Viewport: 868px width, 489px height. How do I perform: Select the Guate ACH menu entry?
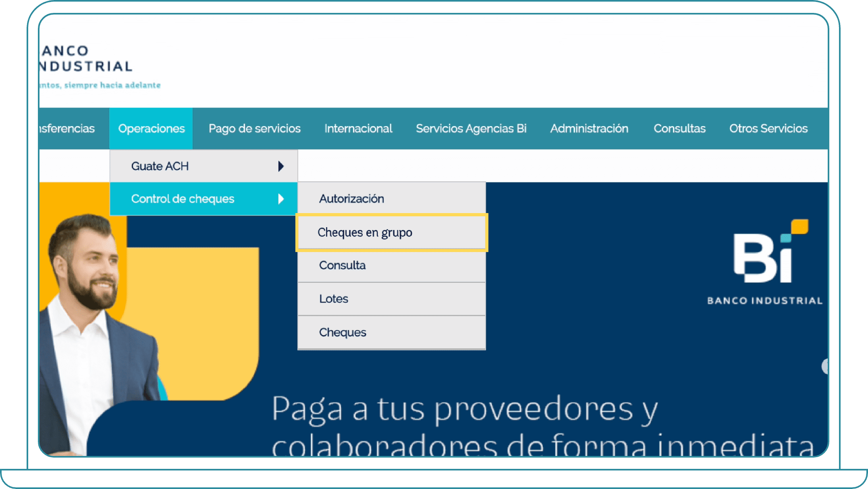(x=204, y=166)
